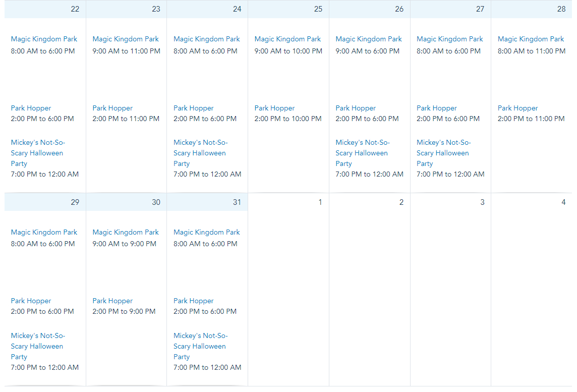Click Magic Kingdom Park on the 28th
577x392 pixels.
click(x=531, y=39)
